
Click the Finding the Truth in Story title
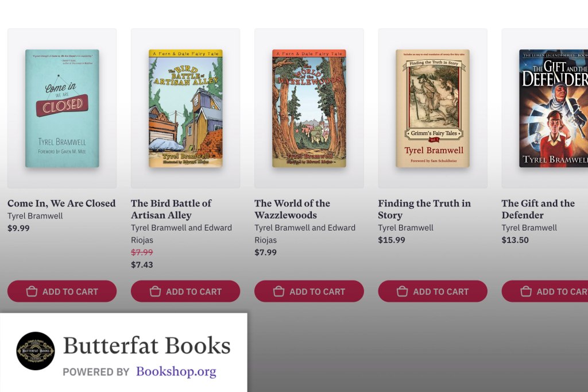pos(424,209)
